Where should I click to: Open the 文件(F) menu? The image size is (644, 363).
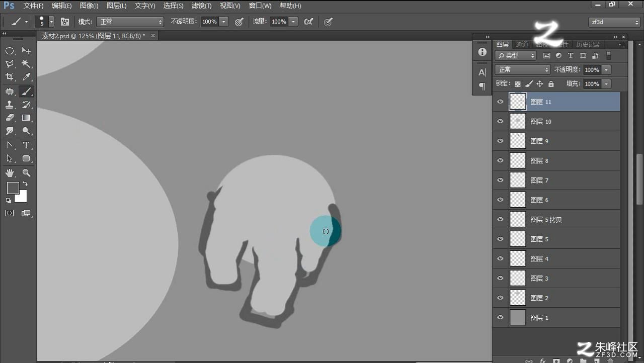point(34,6)
